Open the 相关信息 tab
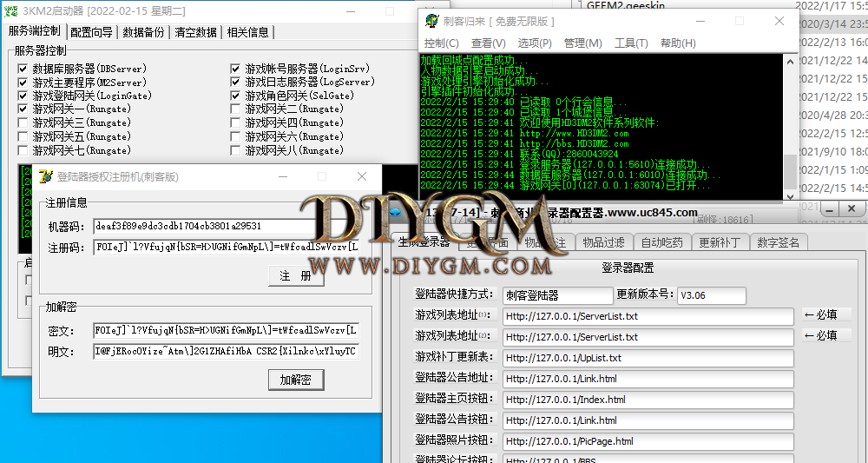 coord(247,32)
